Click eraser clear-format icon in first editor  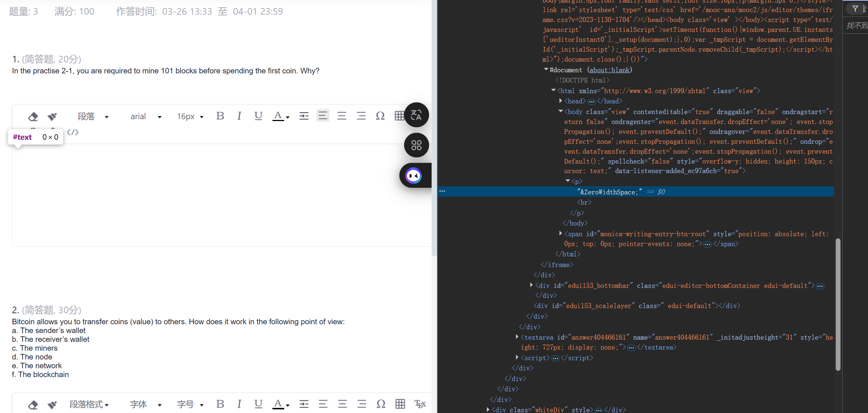pos(33,117)
